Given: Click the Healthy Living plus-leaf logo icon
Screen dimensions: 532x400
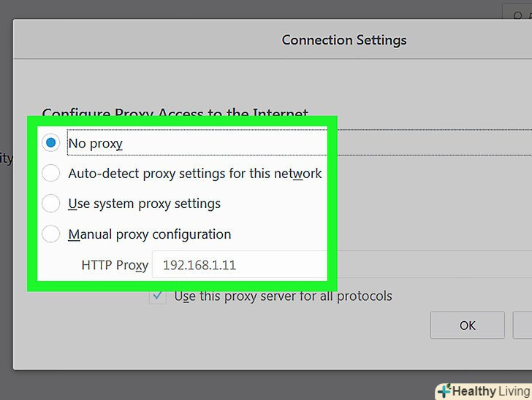Looking at the screenshot, I should [x=444, y=391].
